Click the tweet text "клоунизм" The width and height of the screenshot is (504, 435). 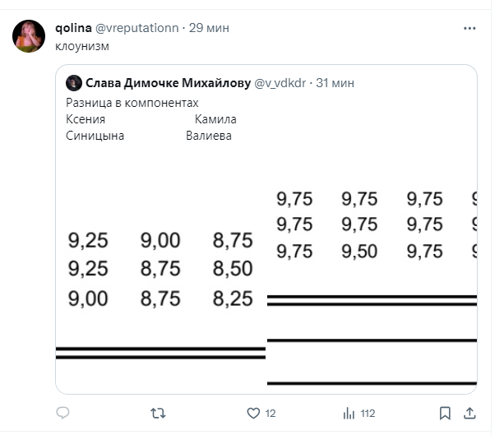[x=82, y=46]
